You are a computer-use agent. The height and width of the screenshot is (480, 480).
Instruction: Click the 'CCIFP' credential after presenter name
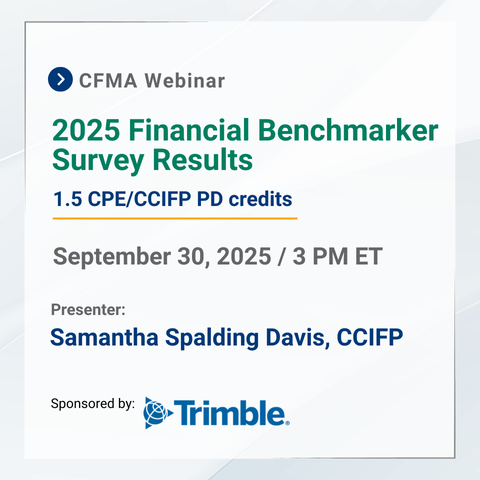[370, 337]
